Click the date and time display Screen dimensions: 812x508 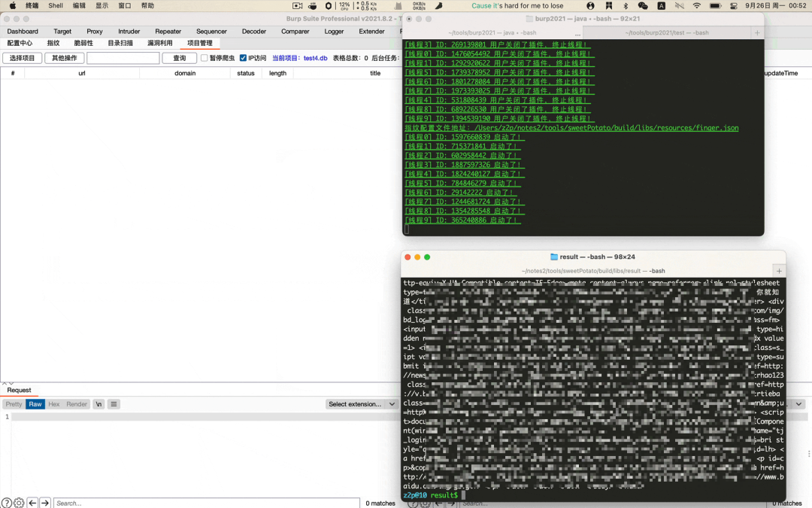pyautogui.click(x=775, y=6)
